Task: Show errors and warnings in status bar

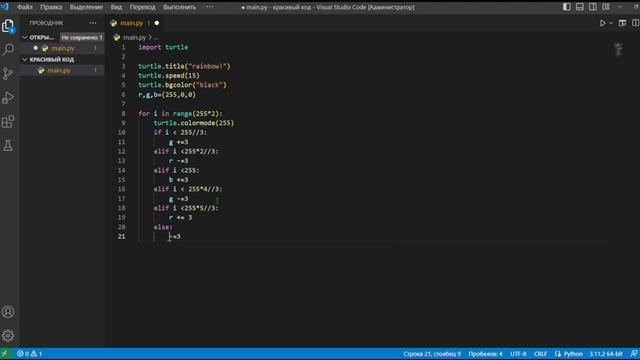Action: pyautogui.click(x=29, y=354)
